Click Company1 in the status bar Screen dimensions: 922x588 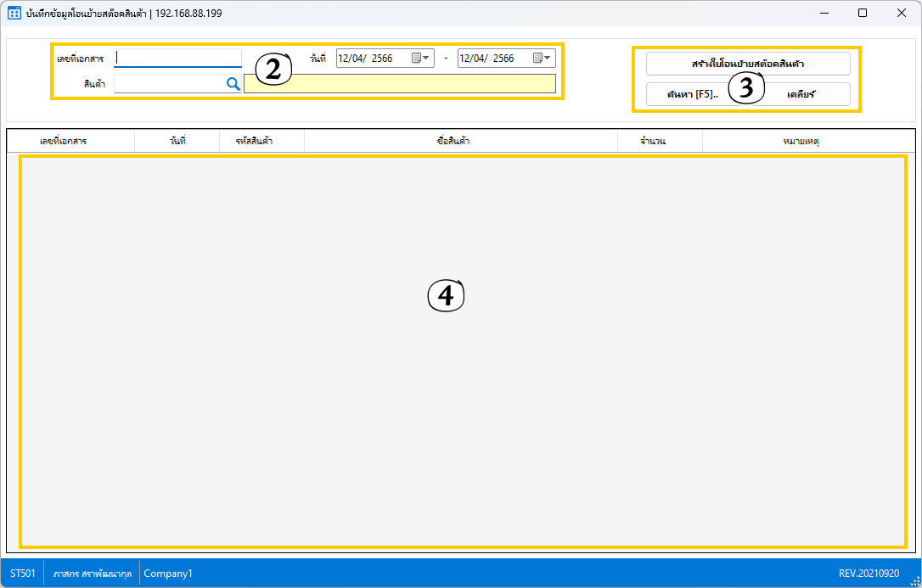tap(168, 574)
